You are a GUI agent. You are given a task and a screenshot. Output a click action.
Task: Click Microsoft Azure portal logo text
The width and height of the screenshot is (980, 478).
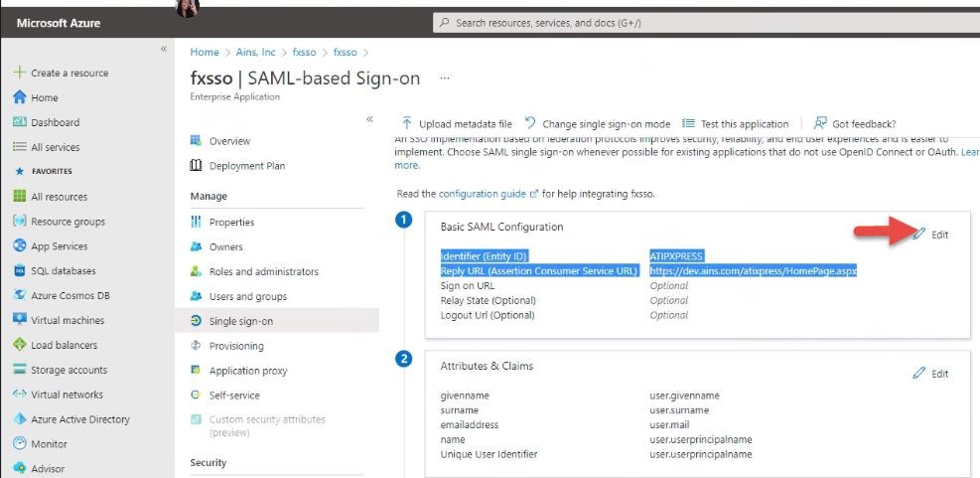(59, 23)
